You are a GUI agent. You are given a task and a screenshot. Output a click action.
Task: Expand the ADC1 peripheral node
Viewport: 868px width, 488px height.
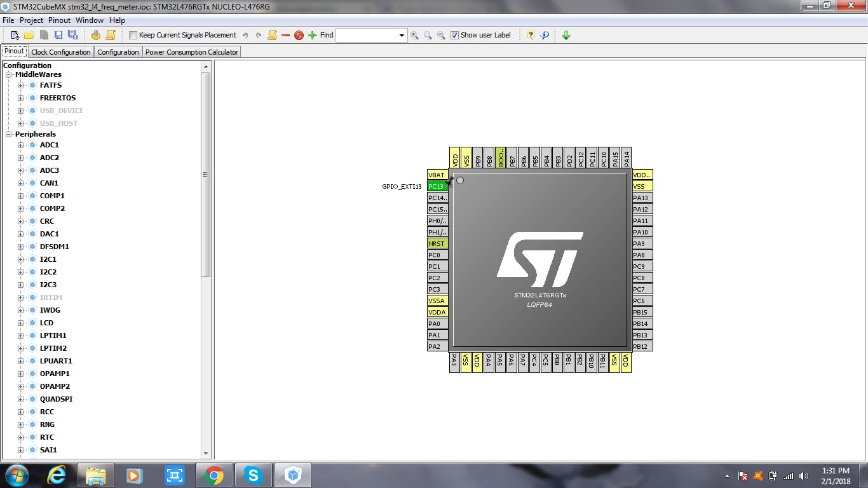click(20, 145)
